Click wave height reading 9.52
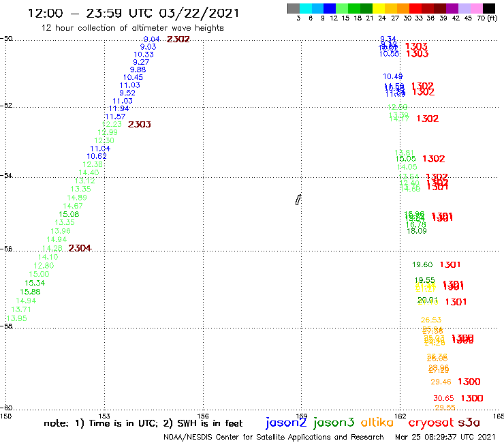The image size is (504, 443). click(127, 93)
